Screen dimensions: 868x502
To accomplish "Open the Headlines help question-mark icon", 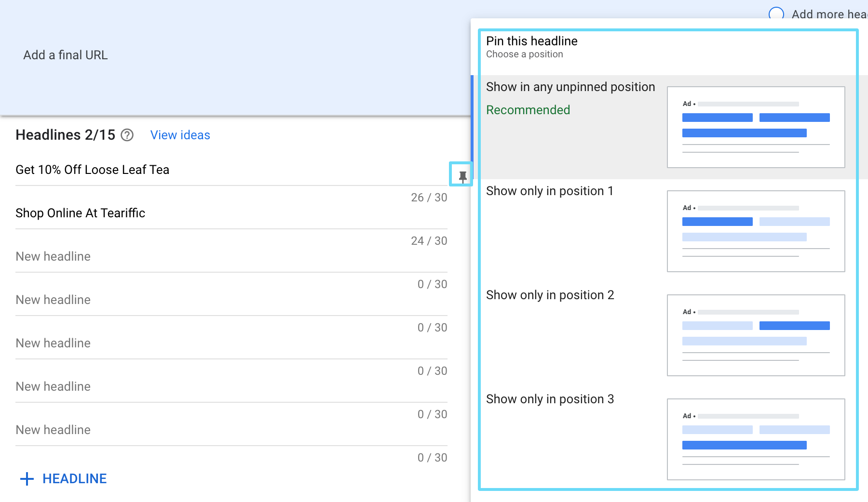I will click(x=127, y=135).
